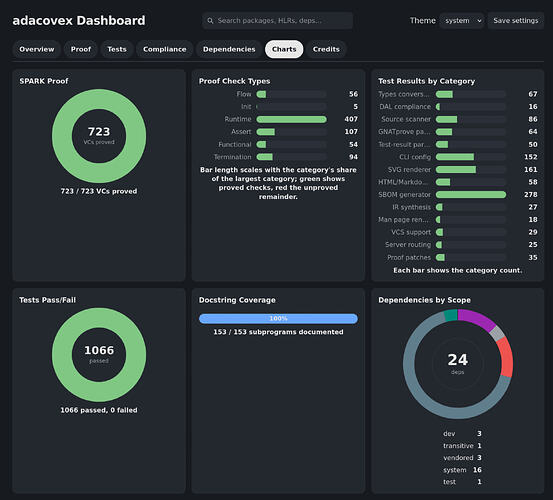Click the 'test' legend row
The width and height of the screenshot is (553, 500).
[462, 482]
